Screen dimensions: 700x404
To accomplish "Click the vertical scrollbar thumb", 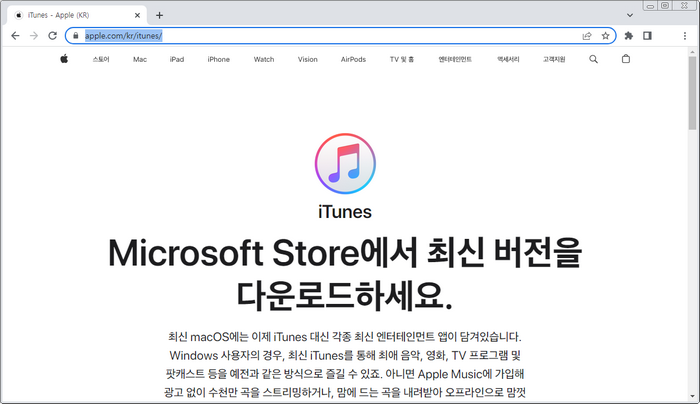I will pos(692,93).
